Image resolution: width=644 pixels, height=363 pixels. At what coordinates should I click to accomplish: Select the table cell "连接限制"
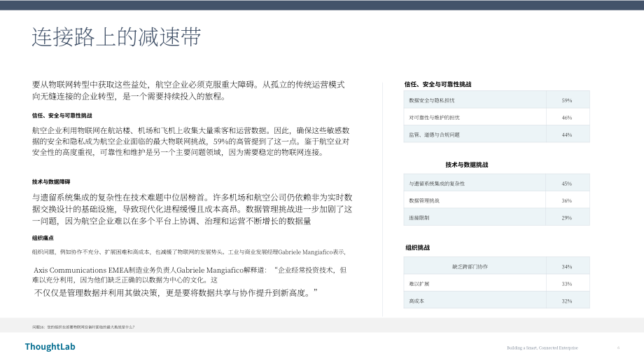pos(475,217)
